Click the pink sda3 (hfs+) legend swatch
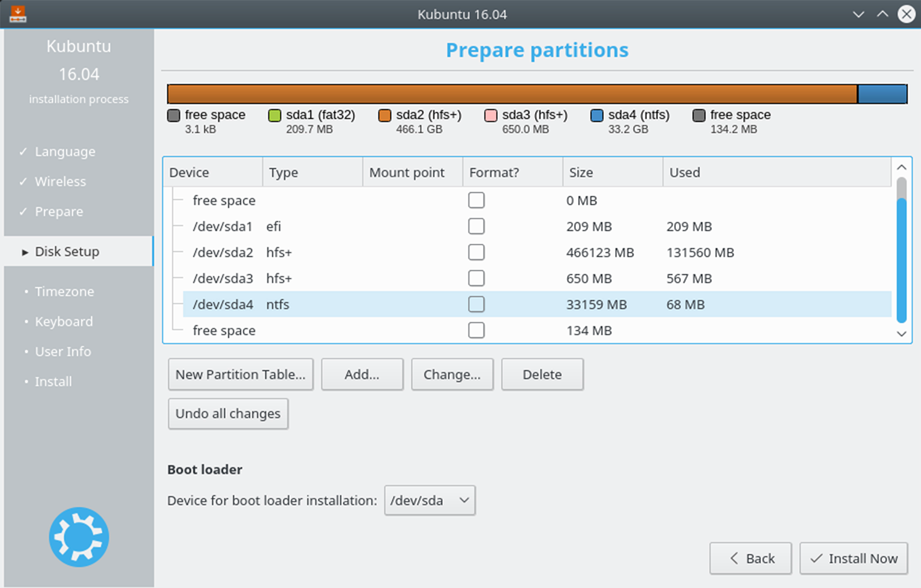This screenshot has height=588, width=921. [490, 115]
